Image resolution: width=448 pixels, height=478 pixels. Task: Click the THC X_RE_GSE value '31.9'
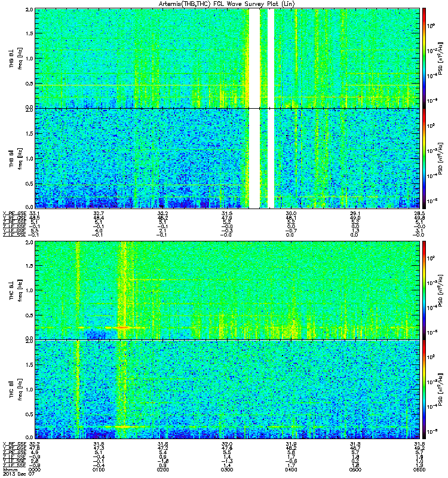(x=291, y=444)
